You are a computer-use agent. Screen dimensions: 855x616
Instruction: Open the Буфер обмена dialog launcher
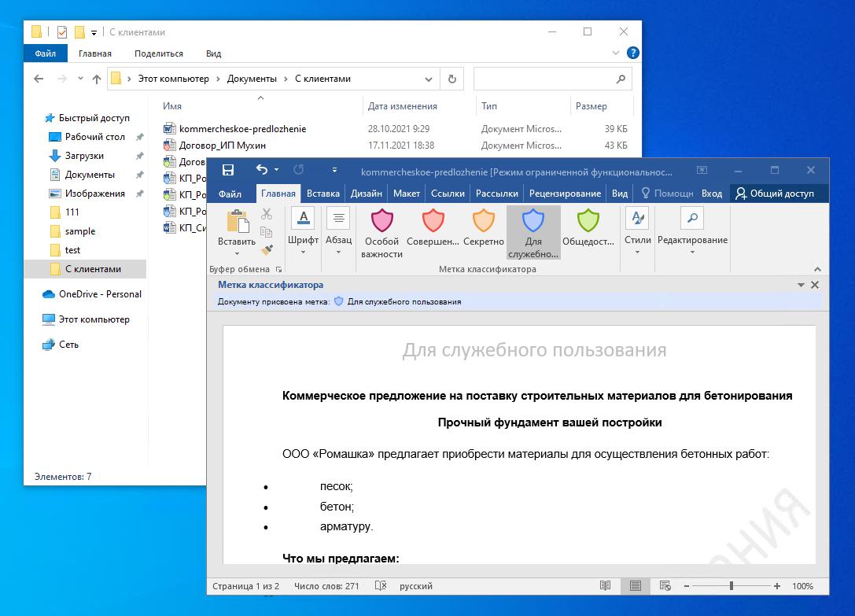click(278, 270)
